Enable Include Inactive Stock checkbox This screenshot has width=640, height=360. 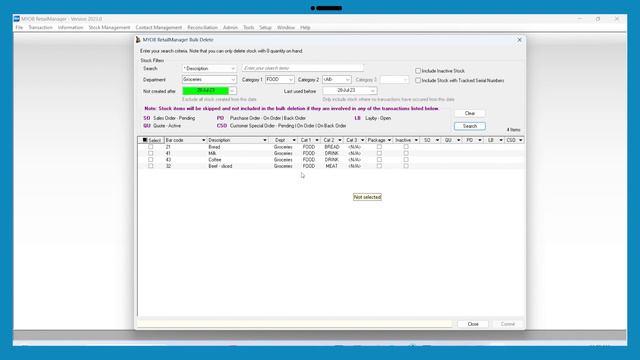click(418, 71)
